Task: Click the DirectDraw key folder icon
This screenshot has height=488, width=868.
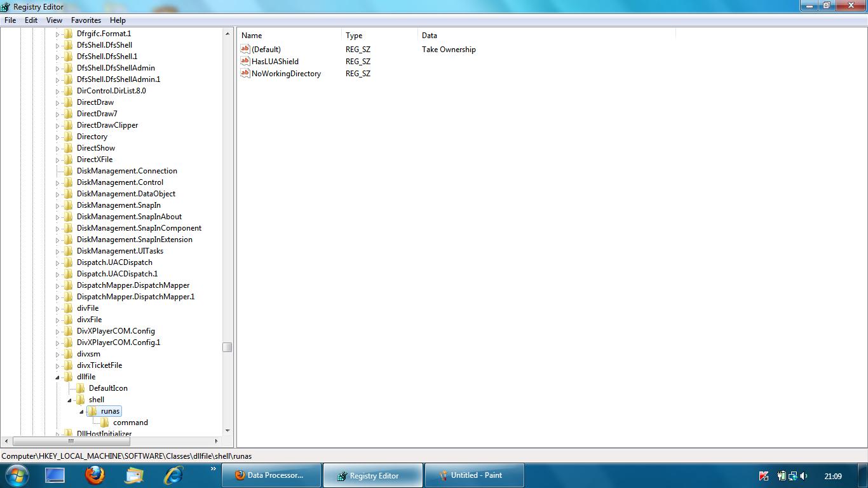Action: 68,102
